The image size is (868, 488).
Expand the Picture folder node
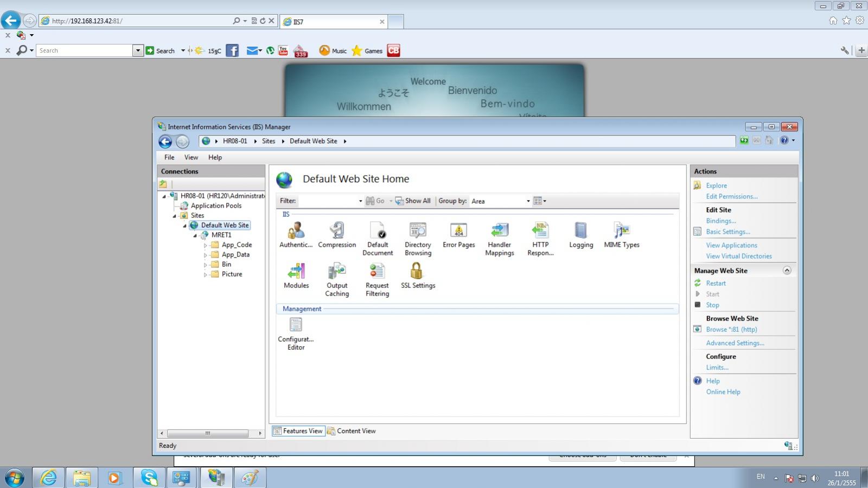point(206,274)
